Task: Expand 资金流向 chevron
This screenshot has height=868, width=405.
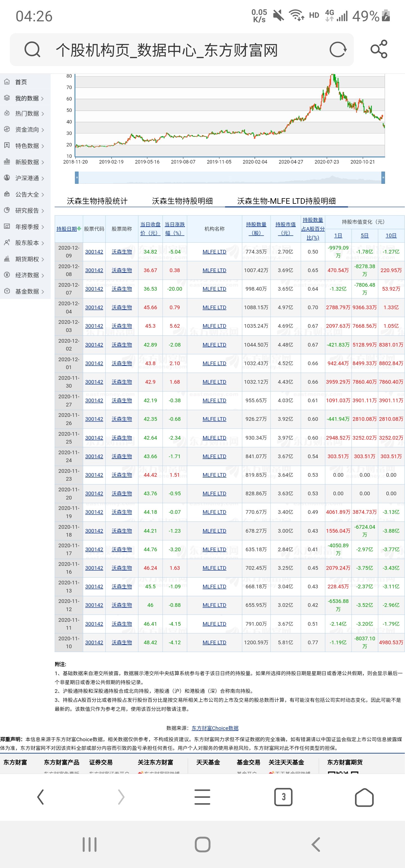Action: [x=42, y=130]
